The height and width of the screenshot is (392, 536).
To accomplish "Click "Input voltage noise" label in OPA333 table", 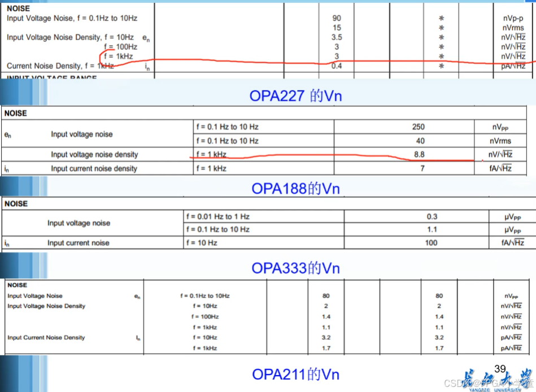I will pos(79,223).
